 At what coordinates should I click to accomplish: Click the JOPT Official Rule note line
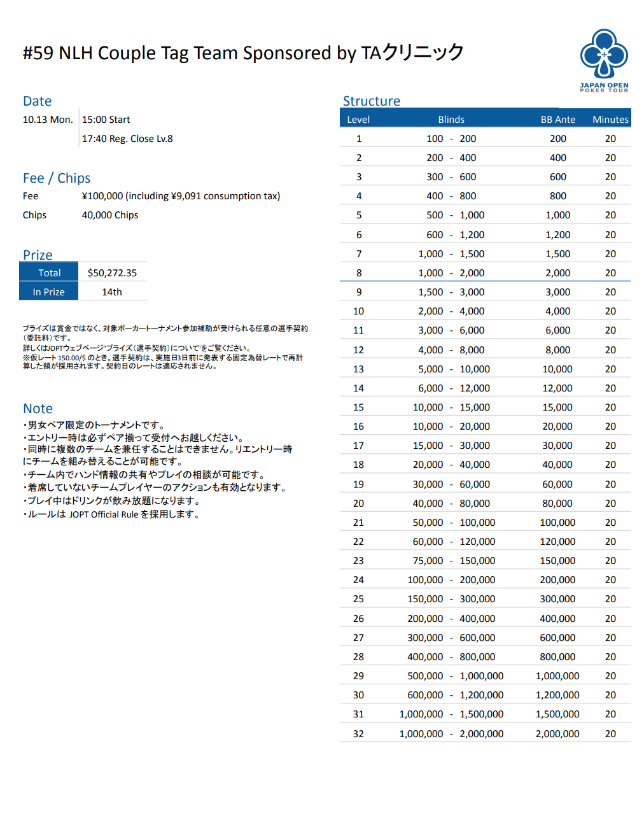pos(113,514)
